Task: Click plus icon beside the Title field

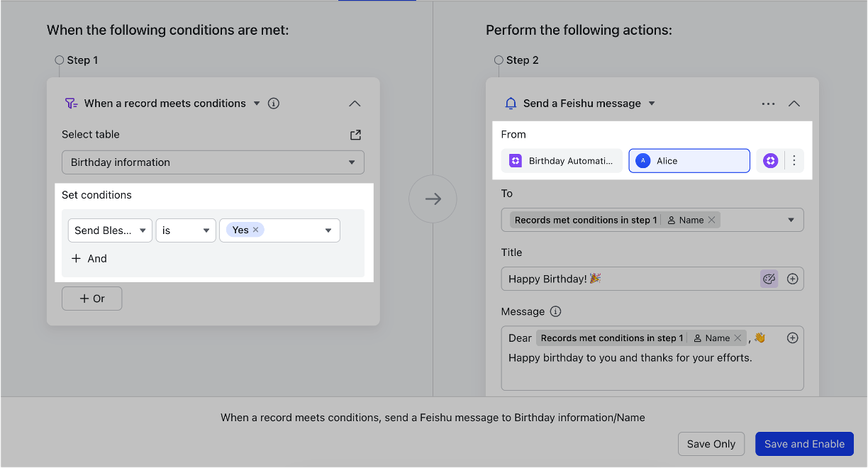Action: click(x=793, y=279)
